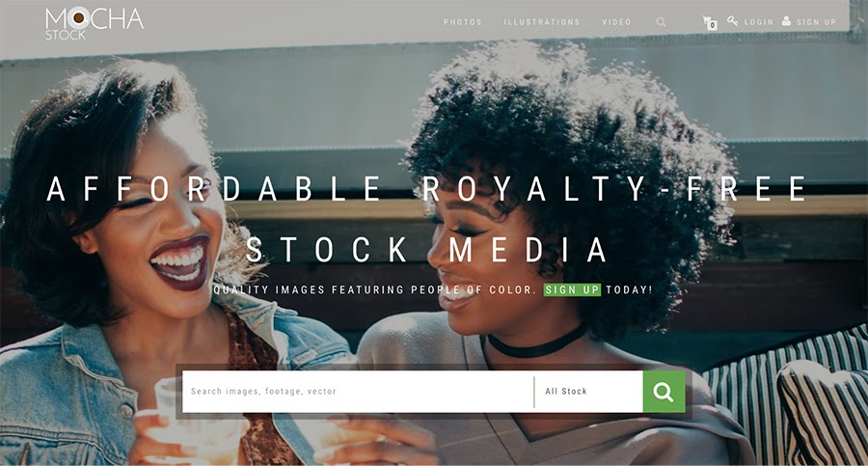The width and height of the screenshot is (868, 466).
Task: Click the Sign Up link in the header
Action: tap(816, 22)
